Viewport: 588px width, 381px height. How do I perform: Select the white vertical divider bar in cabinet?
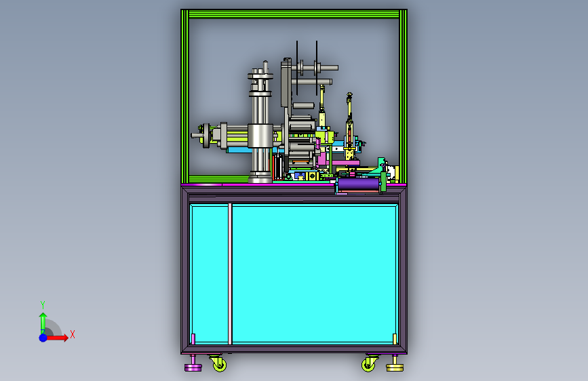pos(231,274)
